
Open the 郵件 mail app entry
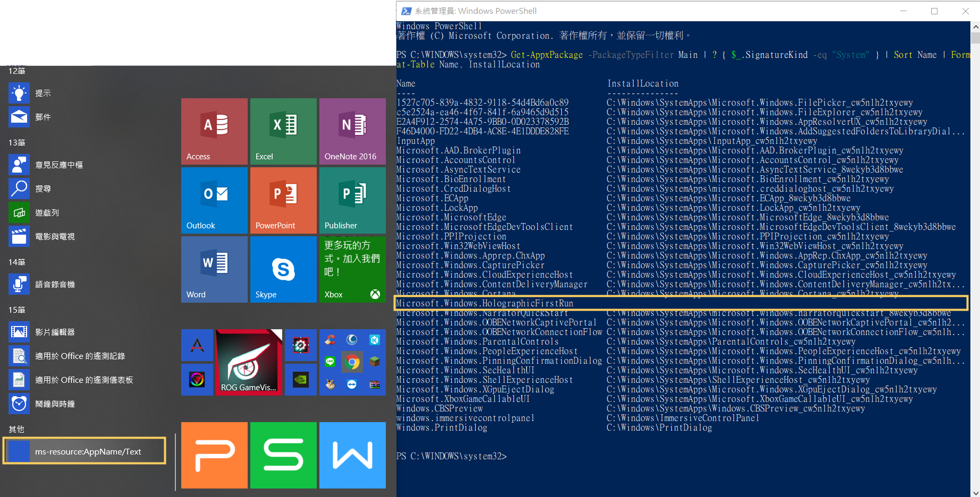tap(85, 117)
